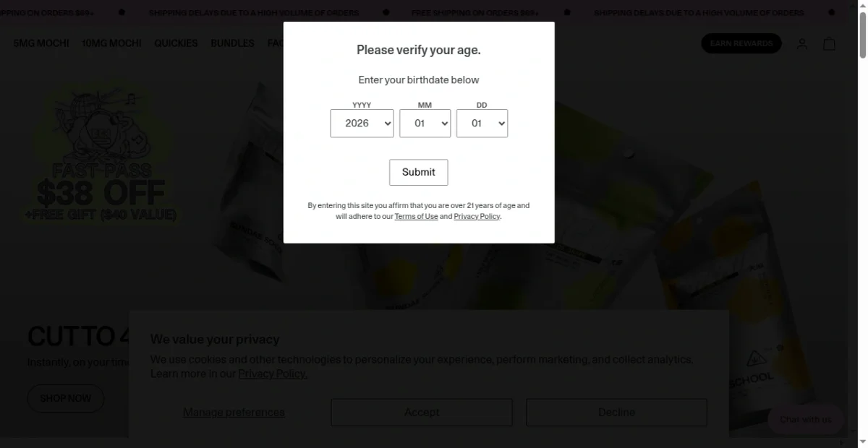Open the Terms of Use link
The height and width of the screenshot is (448, 868).
tap(416, 216)
